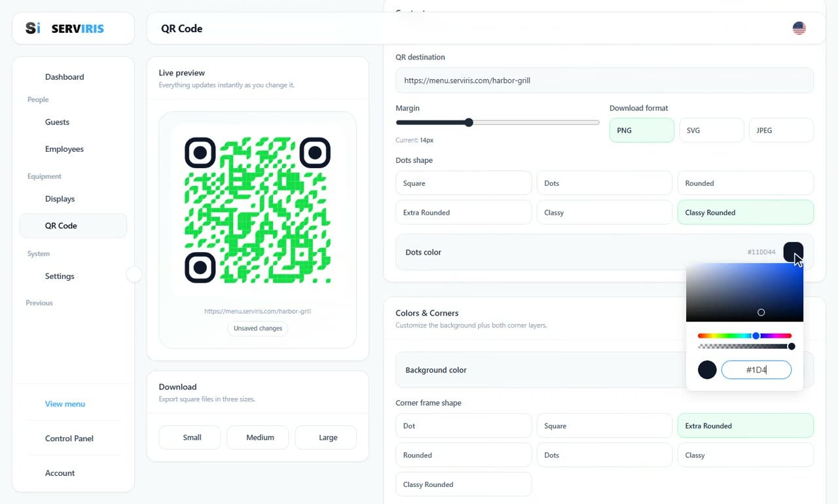Viewport: 838px width, 504px height.
Task: Click the preview URL caption text
Action: [257, 311]
